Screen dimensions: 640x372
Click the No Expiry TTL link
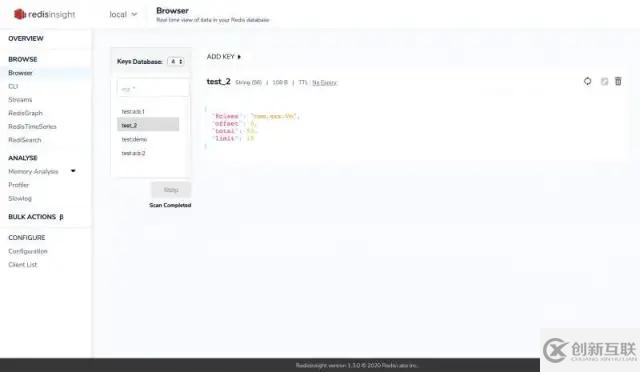[x=324, y=82]
